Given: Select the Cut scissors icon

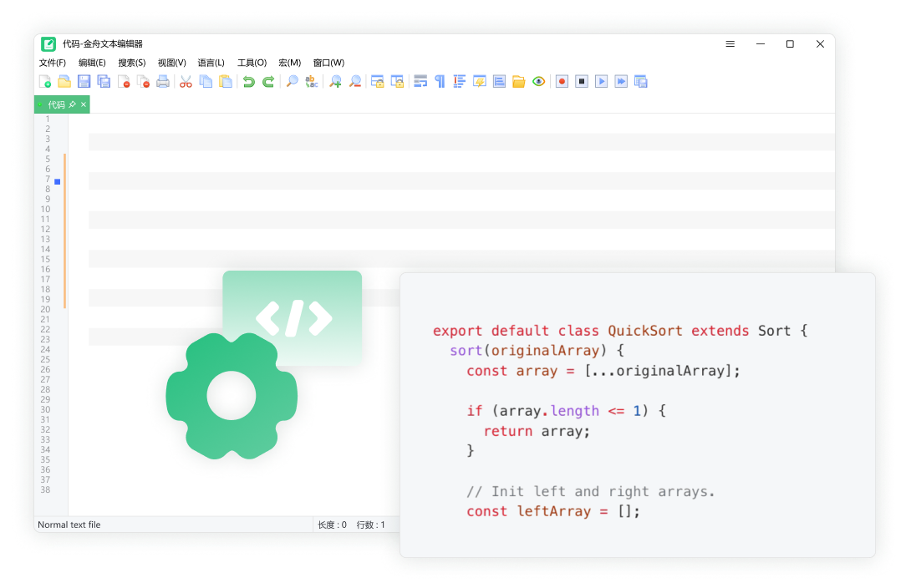Looking at the screenshot, I should tap(186, 82).
